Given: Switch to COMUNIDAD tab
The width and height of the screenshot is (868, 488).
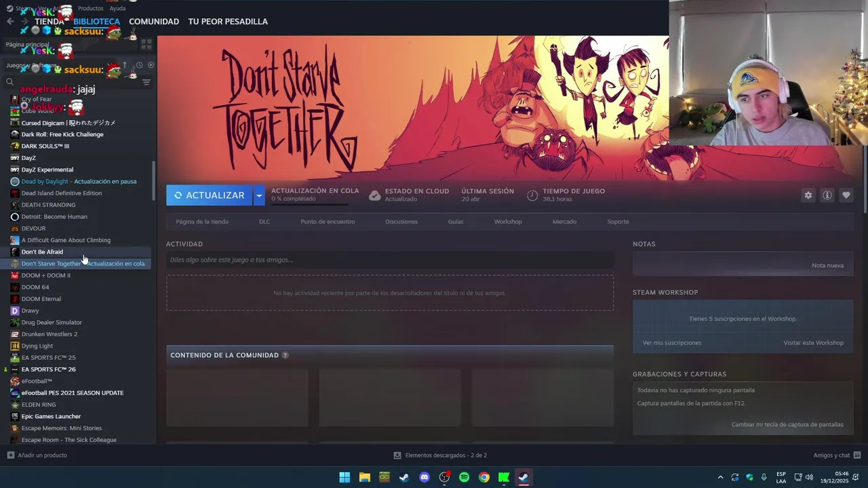Looking at the screenshot, I should (x=154, y=22).
